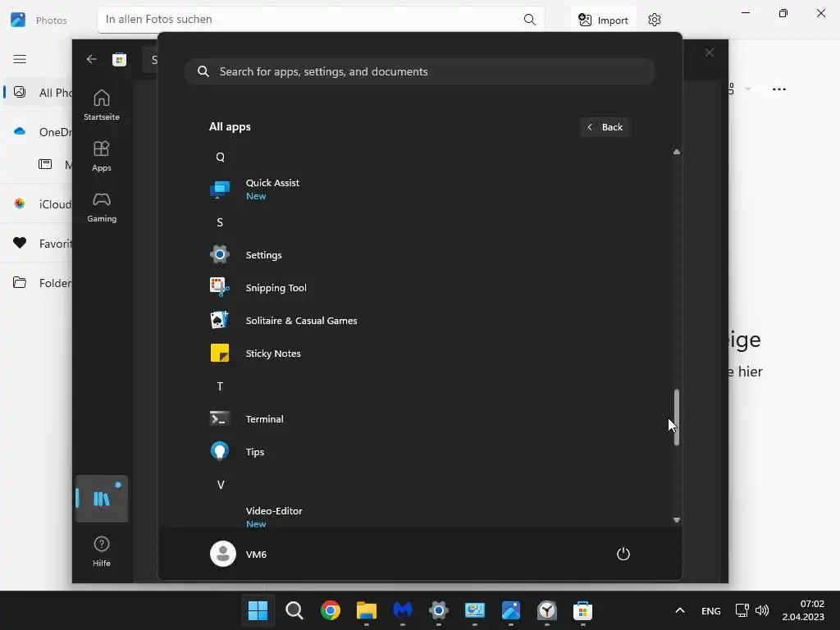Select OneDrive in Photos sidebar
This screenshot has width=840, height=630.
(38, 132)
